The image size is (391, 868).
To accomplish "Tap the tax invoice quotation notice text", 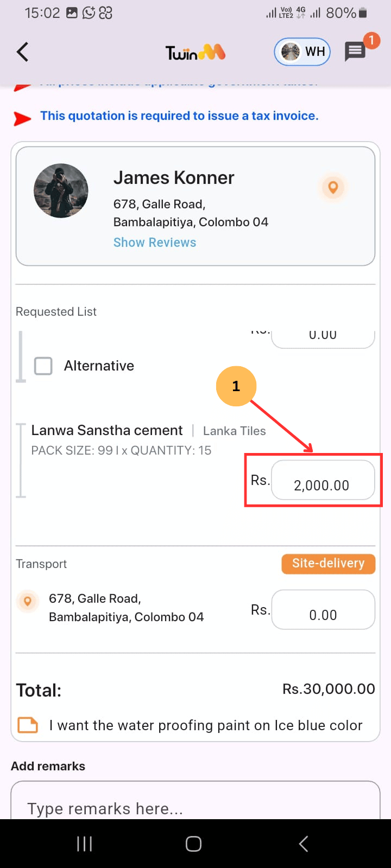I will (x=179, y=116).
